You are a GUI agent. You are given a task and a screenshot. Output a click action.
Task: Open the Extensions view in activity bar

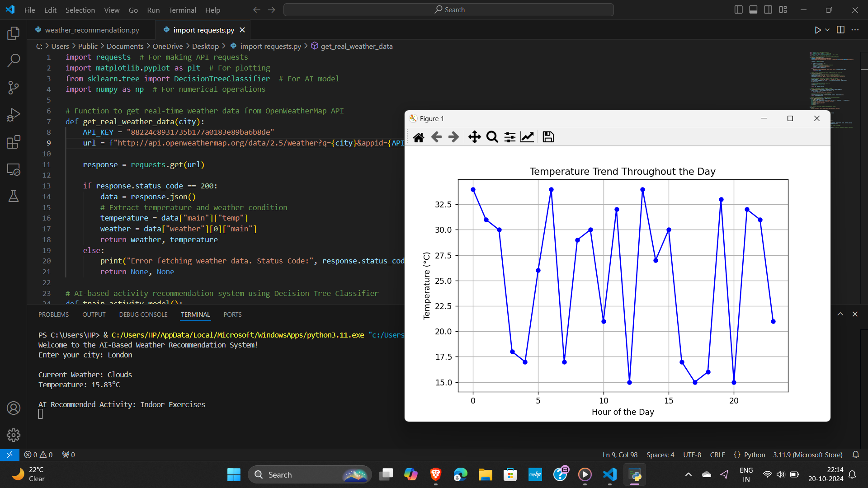coord(14,142)
